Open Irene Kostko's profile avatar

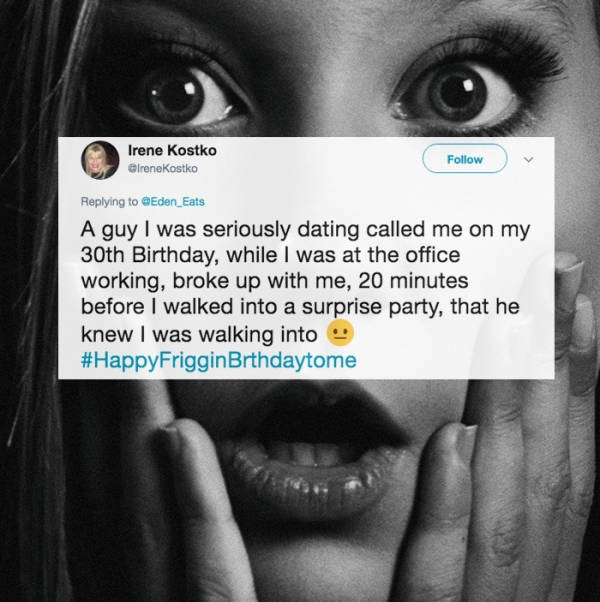coord(100,160)
